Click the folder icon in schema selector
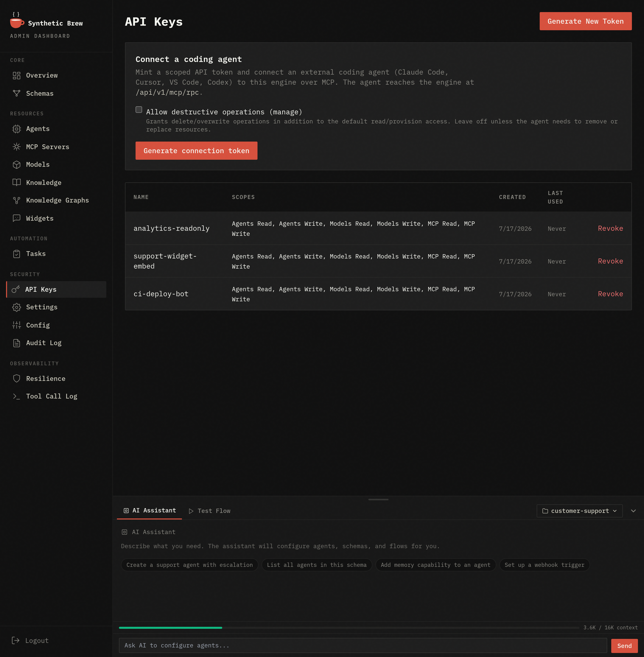The width and height of the screenshot is (644, 657). tap(545, 511)
